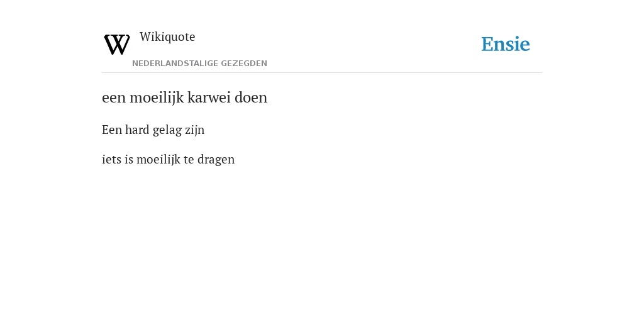644x322 pixels.
Task: Select the Wikiquote source name
Action: 167,37
